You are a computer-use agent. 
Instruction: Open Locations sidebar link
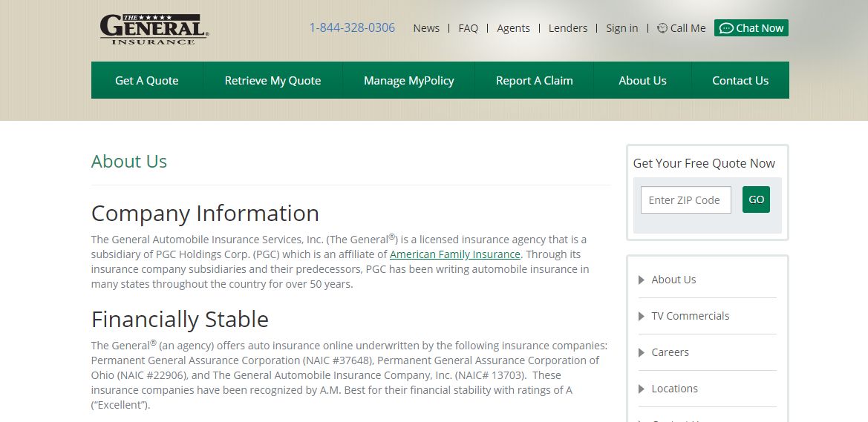point(674,389)
